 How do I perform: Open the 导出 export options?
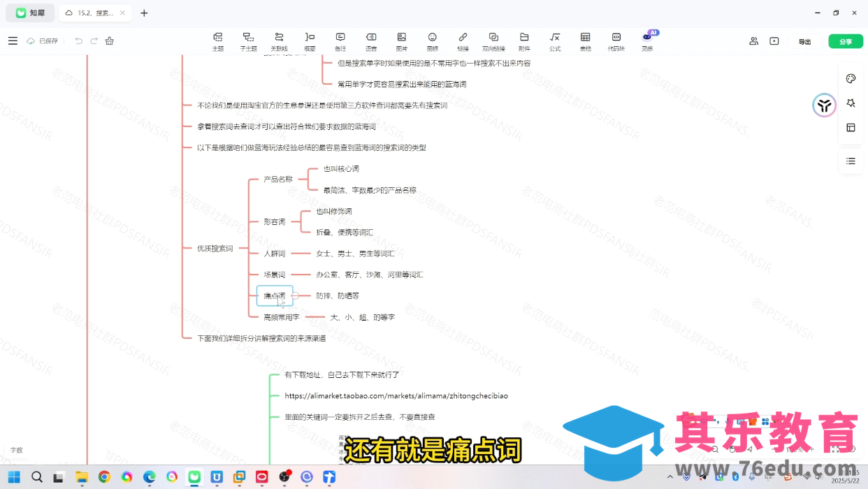[x=804, y=41]
